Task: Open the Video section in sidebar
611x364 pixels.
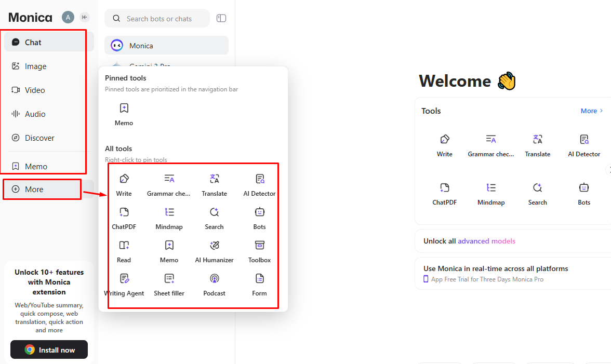Action: tap(49, 90)
